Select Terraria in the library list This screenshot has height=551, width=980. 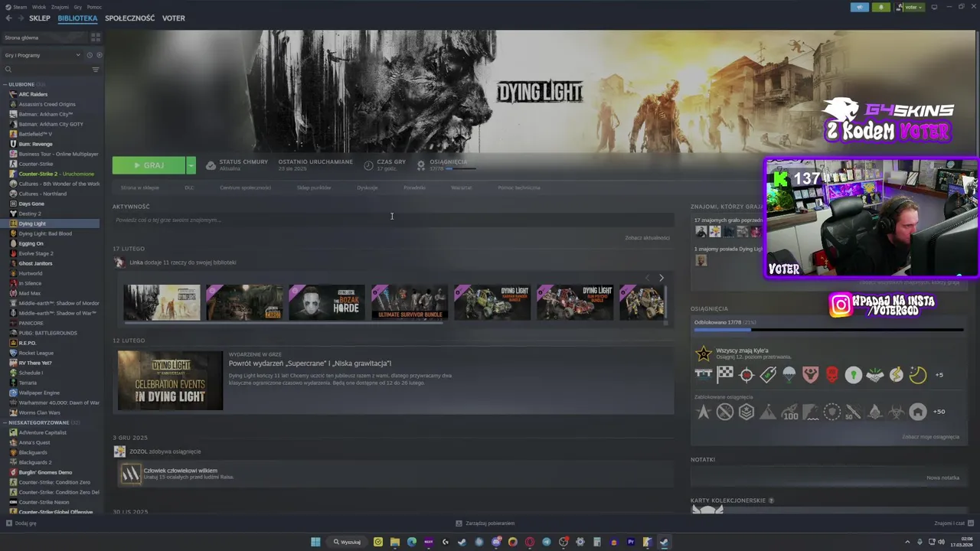pyautogui.click(x=28, y=383)
